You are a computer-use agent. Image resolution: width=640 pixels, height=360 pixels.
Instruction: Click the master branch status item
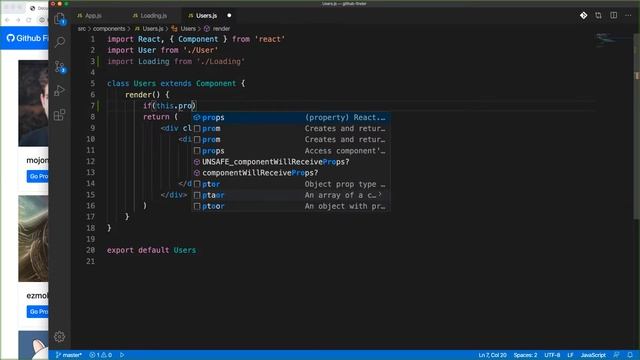tap(69, 355)
